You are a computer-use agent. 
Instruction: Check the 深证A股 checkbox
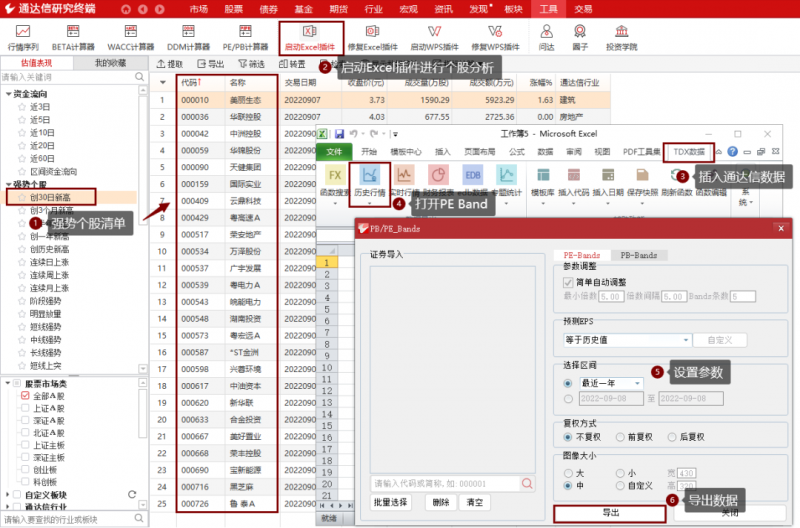[x=25, y=420]
